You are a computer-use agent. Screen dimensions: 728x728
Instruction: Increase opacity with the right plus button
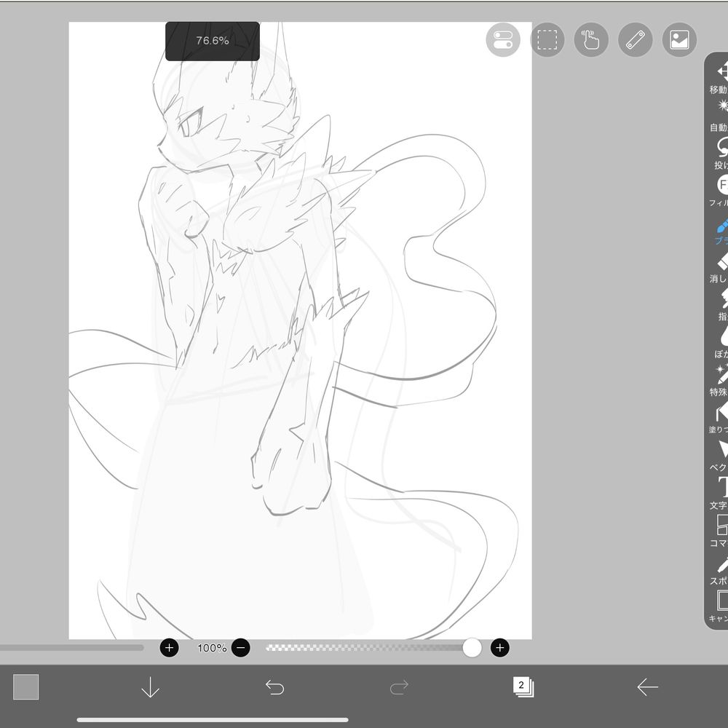coord(499,648)
